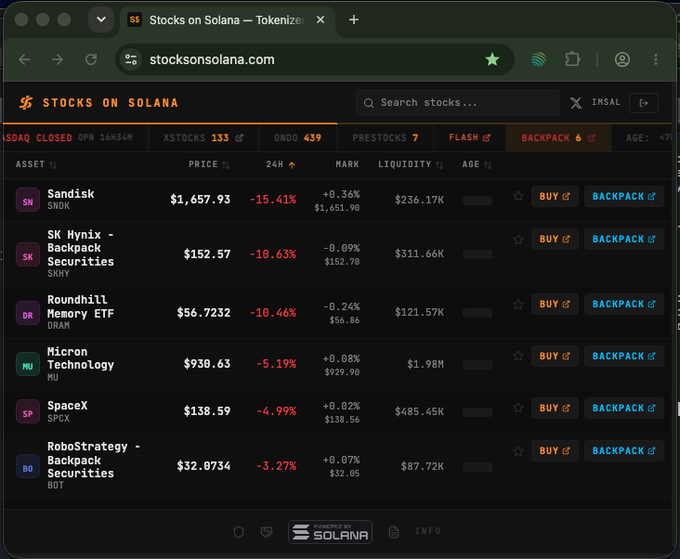The width and height of the screenshot is (680, 559).
Task: Go back with browser back arrow
Action: [x=25, y=59]
